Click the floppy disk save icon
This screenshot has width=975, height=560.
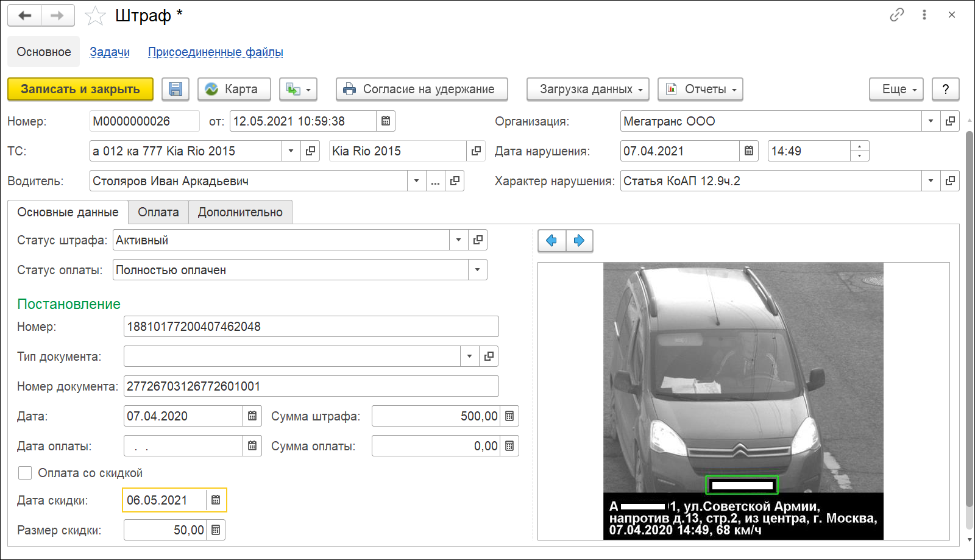pyautogui.click(x=175, y=89)
